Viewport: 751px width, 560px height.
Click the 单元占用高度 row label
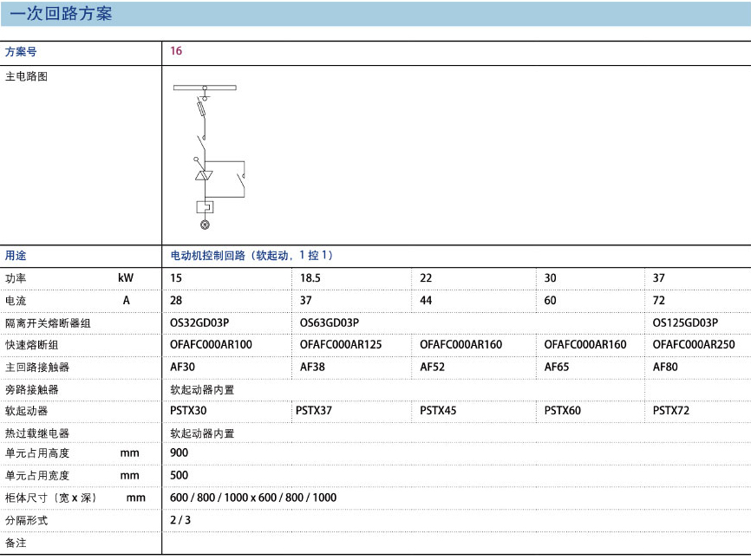pyautogui.click(x=37, y=453)
